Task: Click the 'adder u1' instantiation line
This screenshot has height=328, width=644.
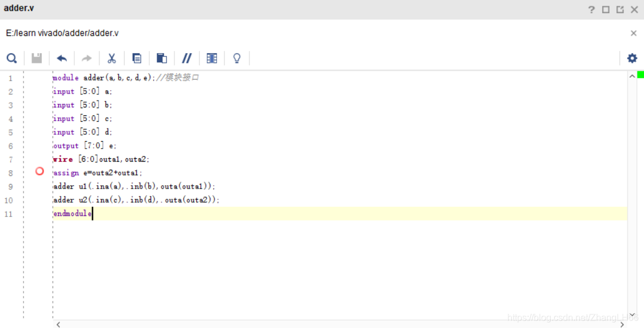Action: (134, 186)
